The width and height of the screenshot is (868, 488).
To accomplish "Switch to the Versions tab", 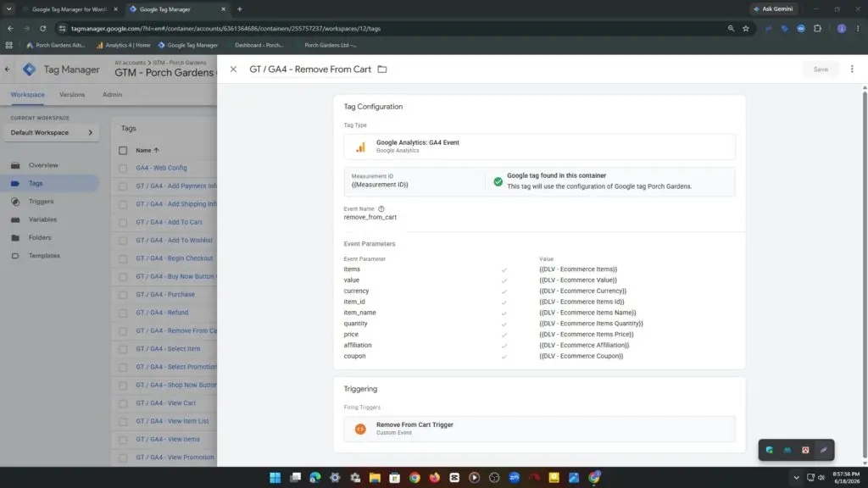I will (x=72, y=95).
